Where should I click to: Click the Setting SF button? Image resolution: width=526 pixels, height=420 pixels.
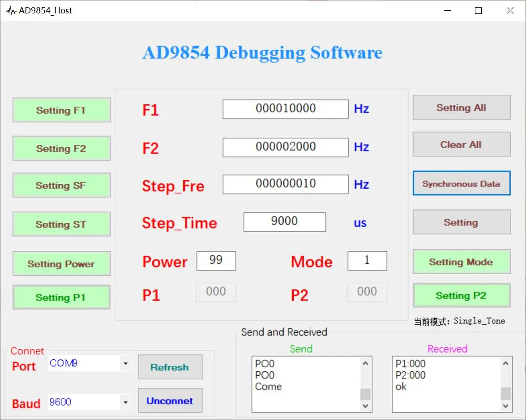pyautogui.click(x=61, y=185)
